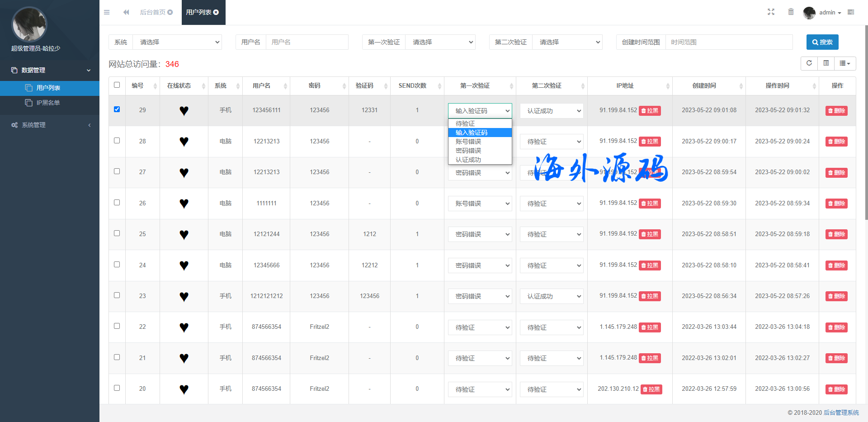Uncheck the checkbox for row 29
The height and width of the screenshot is (422, 868).
pyautogui.click(x=117, y=109)
